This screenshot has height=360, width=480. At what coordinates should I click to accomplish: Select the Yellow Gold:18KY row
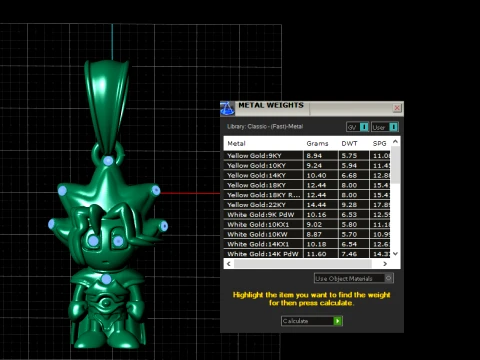click(307, 185)
